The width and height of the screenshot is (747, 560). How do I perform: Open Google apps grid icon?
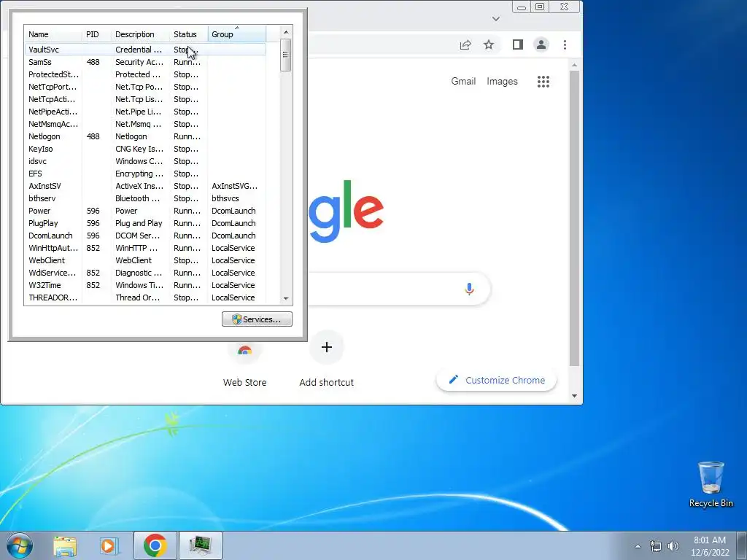(543, 82)
